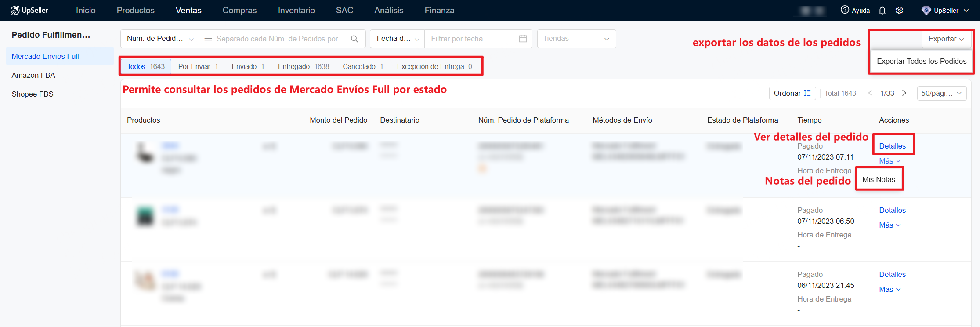Click third order product thumbnail
This screenshot has height=327, width=980.
[145, 281]
